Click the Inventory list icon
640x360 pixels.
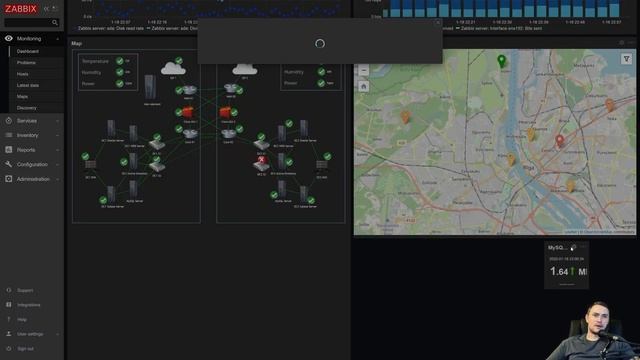(9, 135)
